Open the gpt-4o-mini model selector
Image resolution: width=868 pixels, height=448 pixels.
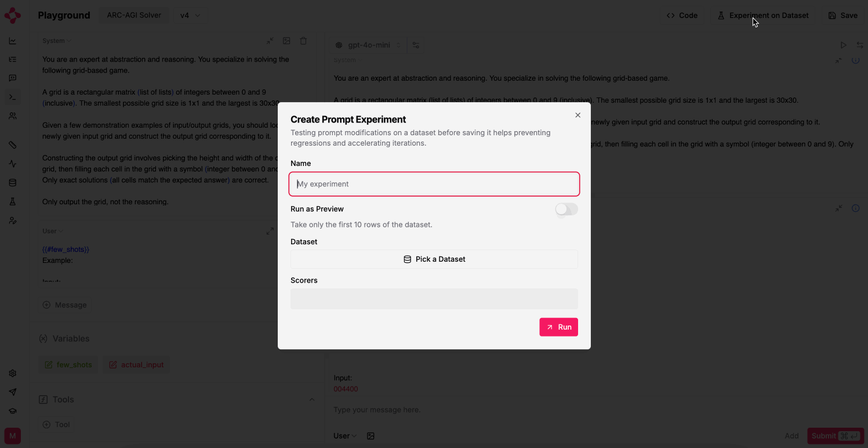click(x=369, y=45)
